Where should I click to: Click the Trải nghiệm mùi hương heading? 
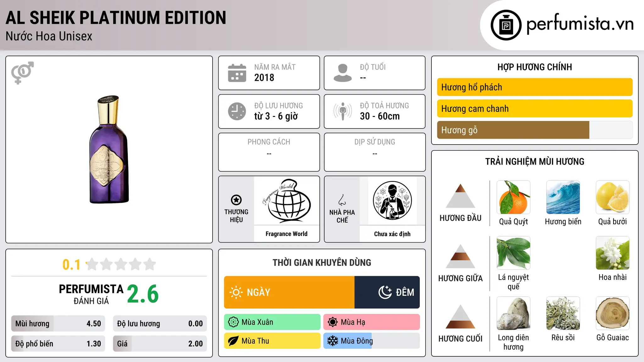pos(535,162)
